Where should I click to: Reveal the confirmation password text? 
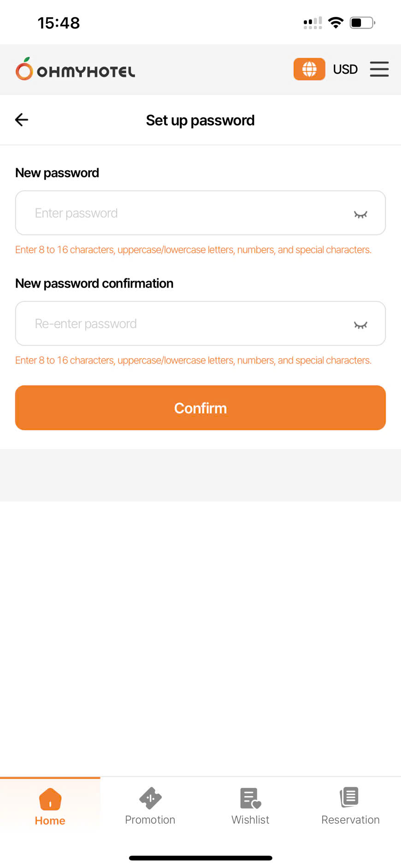[x=360, y=325]
